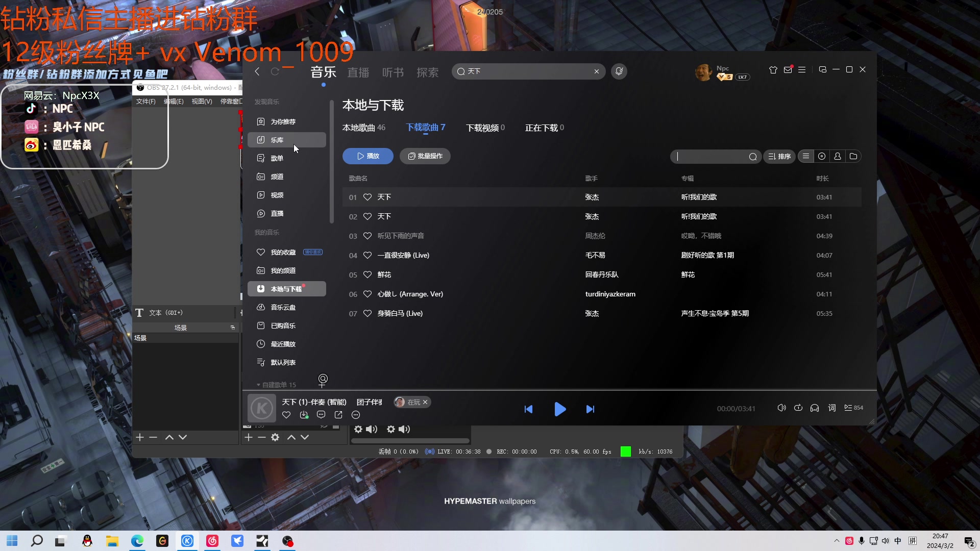Viewport: 980px width, 551px height.
Task: Switch to the 下载视频 0 tab
Action: coord(485,128)
